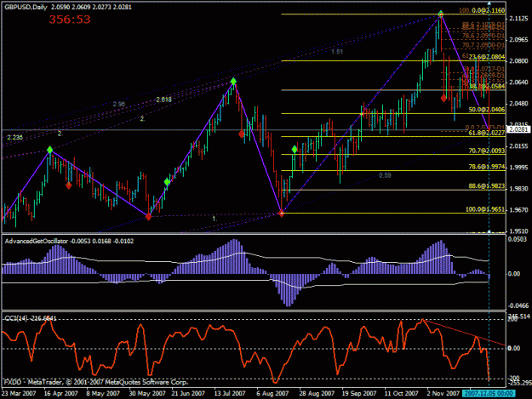
Task: Click the 245.514 CCI scale value
Action: [518, 316]
